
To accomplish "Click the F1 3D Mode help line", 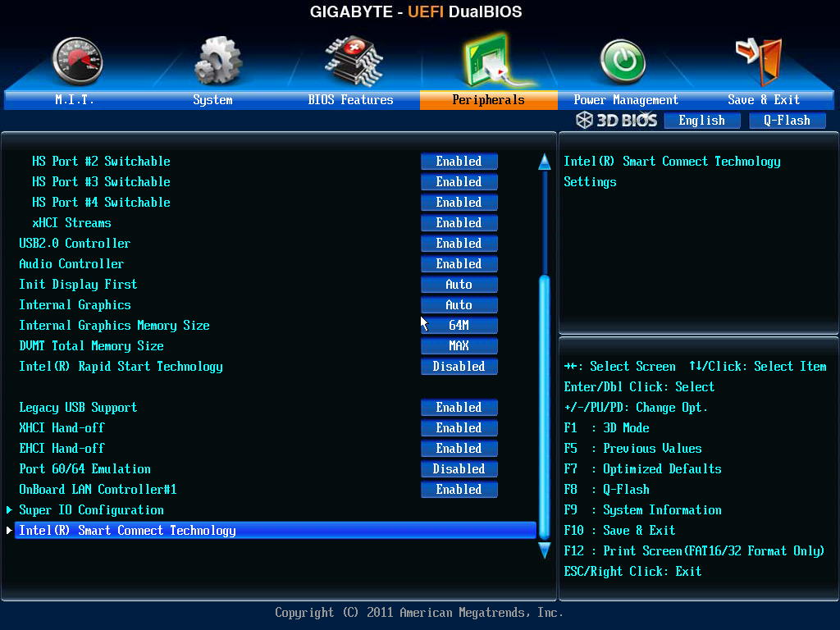I will (606, 427).
